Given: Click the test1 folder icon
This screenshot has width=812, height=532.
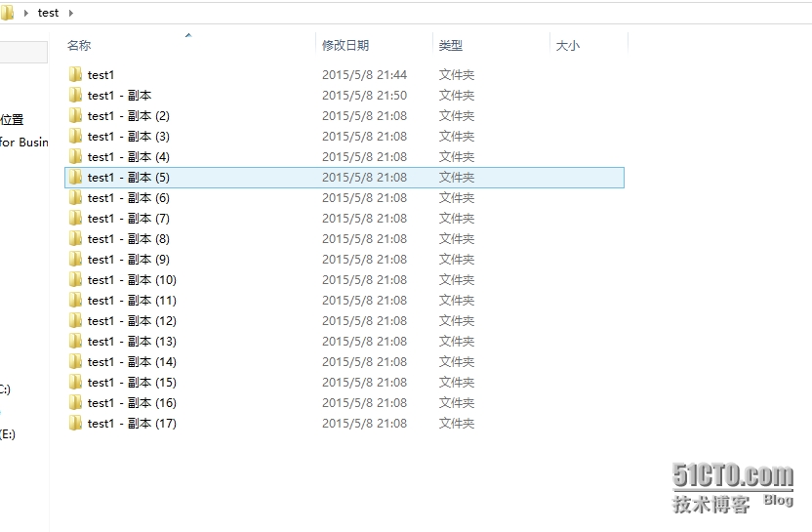Looking at the screenshot, I should pos(75,74).
